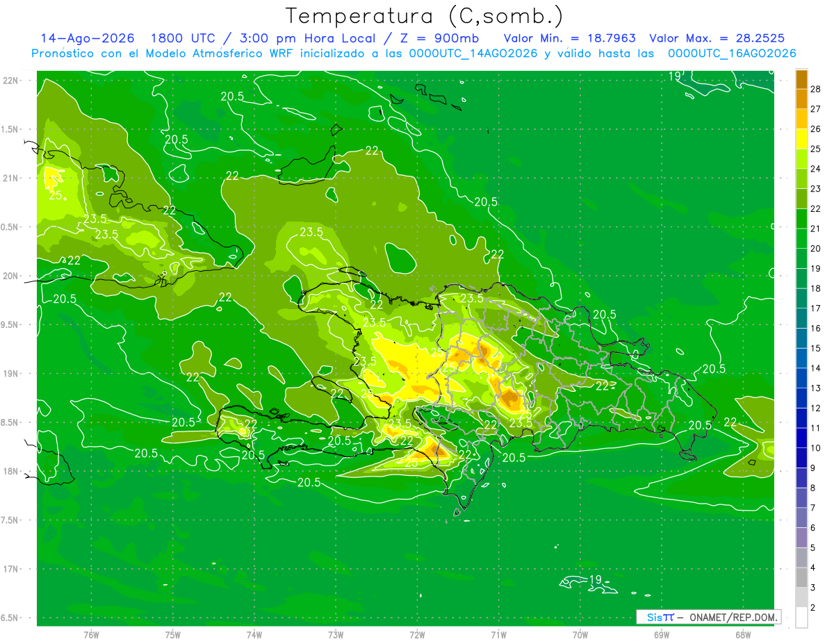This screenshot has height=644, width=834.
Task: Click the '20N' latitude axis label
Action: [x=10, y=276]
